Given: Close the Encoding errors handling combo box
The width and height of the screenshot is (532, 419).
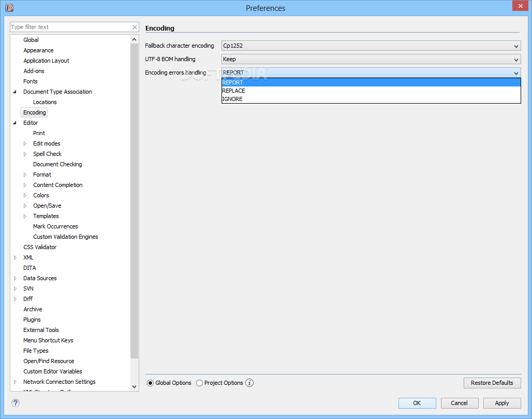Looking at the screenshot, I should 371,73.
